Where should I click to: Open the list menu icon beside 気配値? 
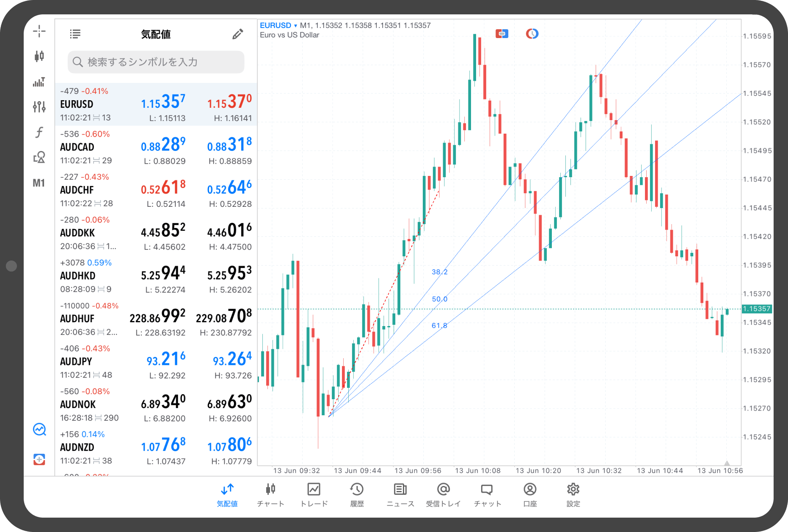[75, 34]
